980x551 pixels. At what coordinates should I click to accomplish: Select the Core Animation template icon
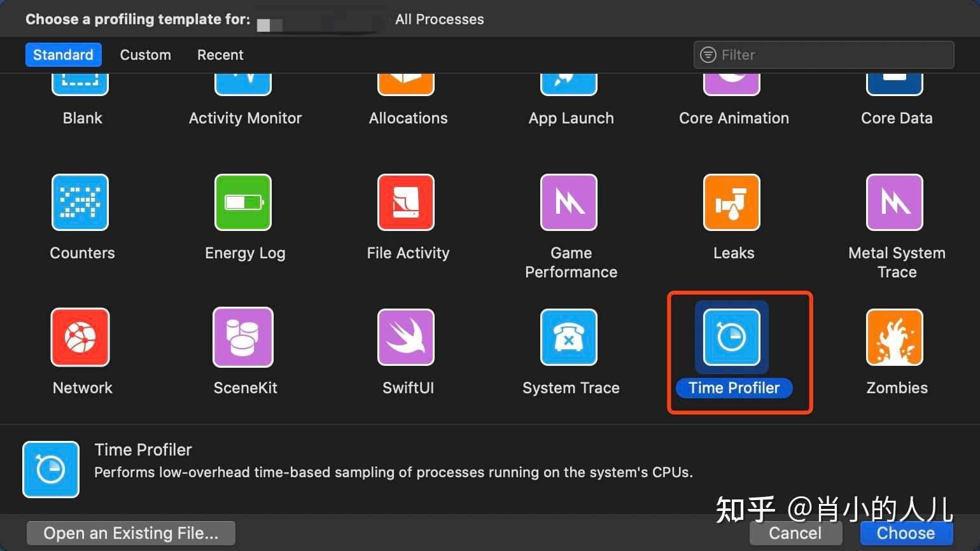coord(732,85)
